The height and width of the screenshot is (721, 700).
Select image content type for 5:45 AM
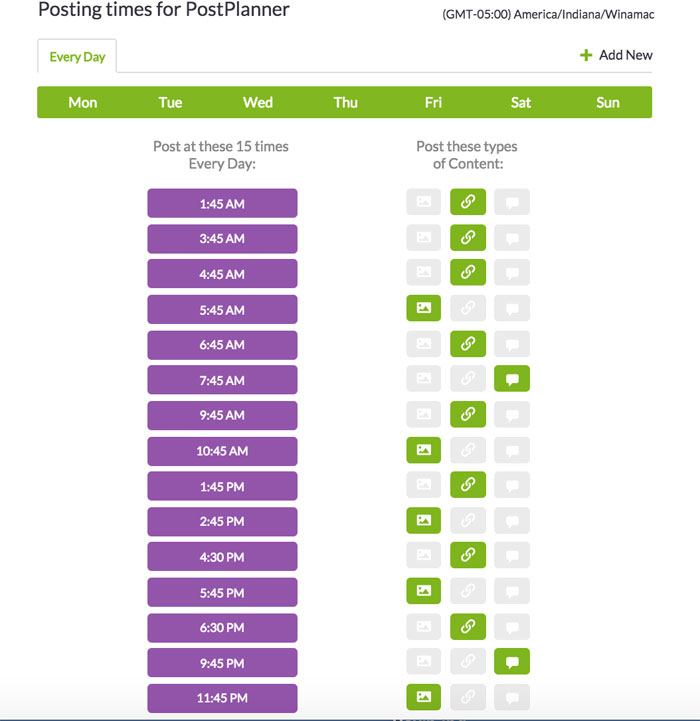[423, 308]
